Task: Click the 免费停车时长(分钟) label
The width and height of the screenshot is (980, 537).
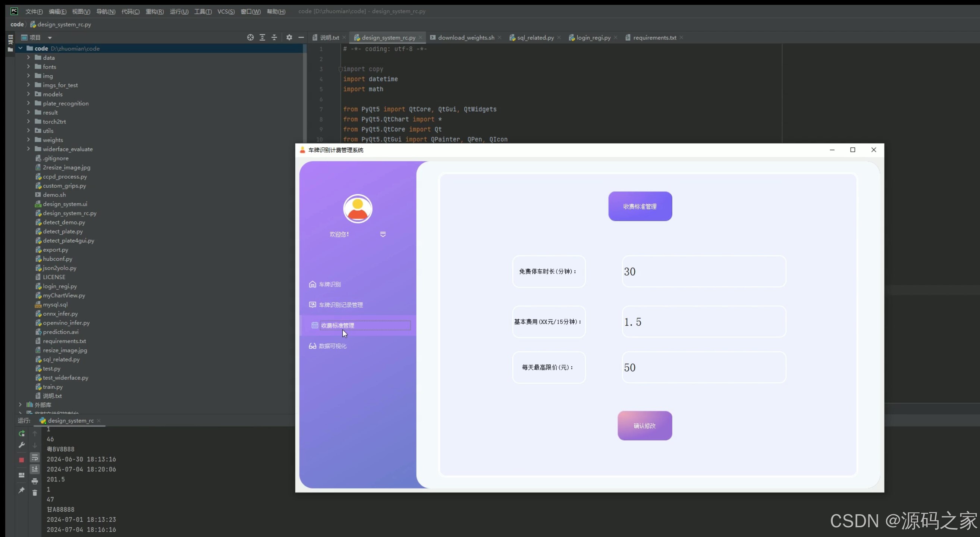Action: coord(548,271)
